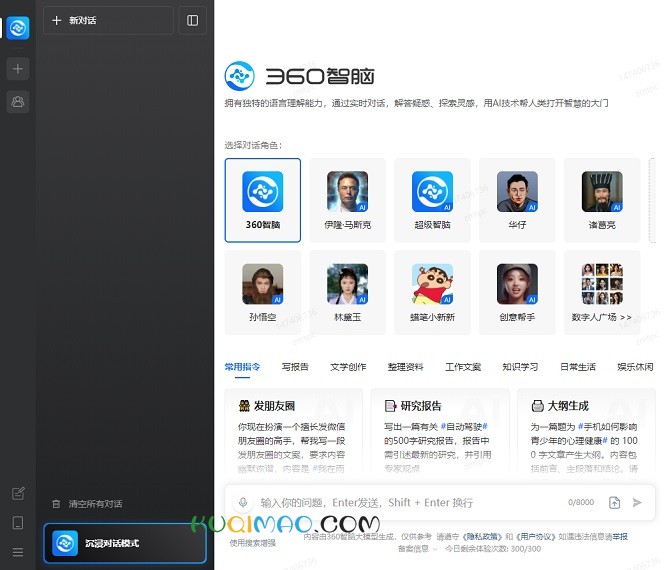Switch to 工作文案 tab
The image size is (666, 570).
point(463,367)
